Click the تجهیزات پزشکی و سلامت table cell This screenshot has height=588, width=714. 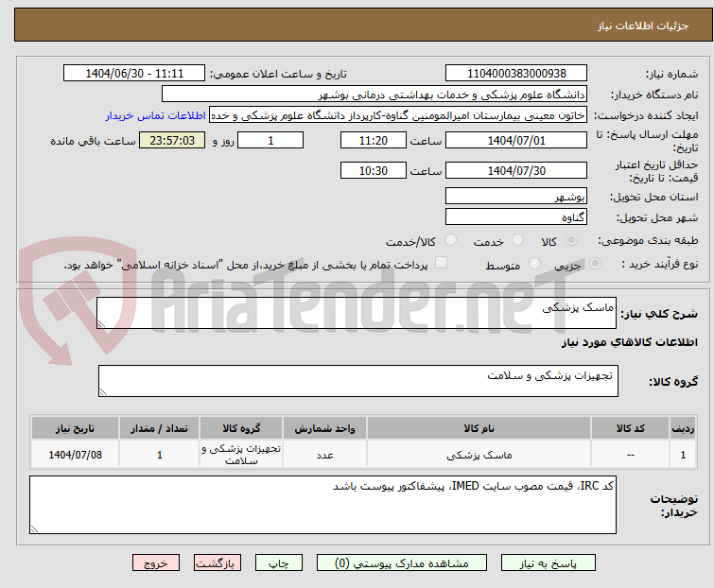tap(241, 454)
